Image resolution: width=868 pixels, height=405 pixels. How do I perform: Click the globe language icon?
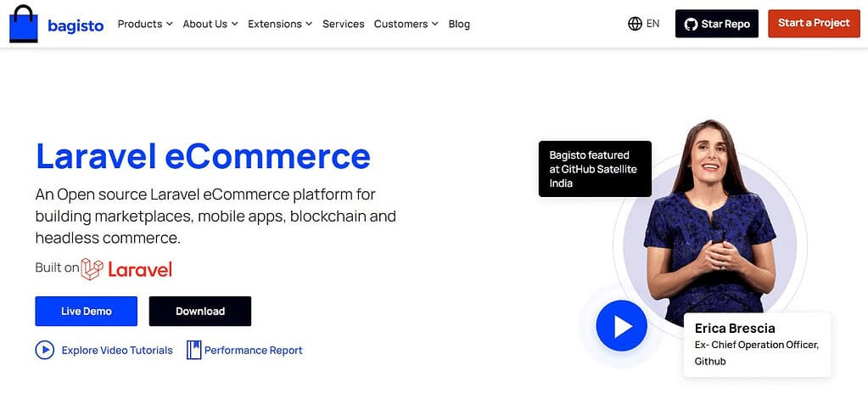pyautogui.click(x=635, y=23)
